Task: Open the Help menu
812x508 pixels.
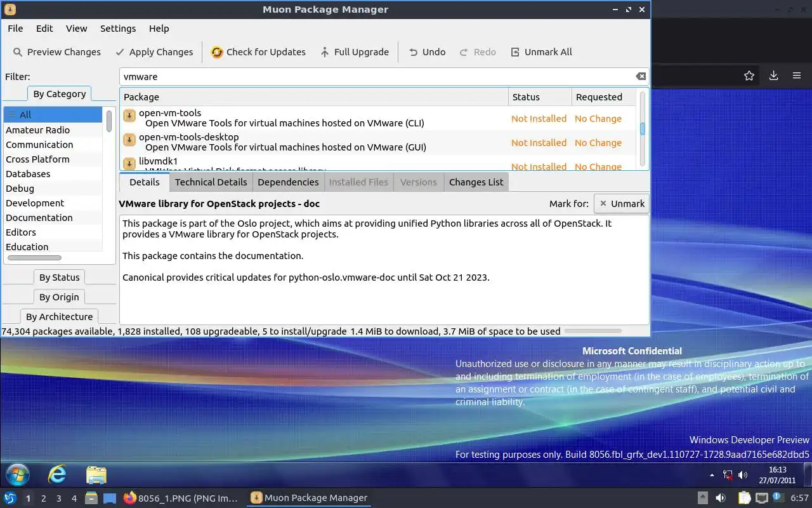Action: pos(159,29)
